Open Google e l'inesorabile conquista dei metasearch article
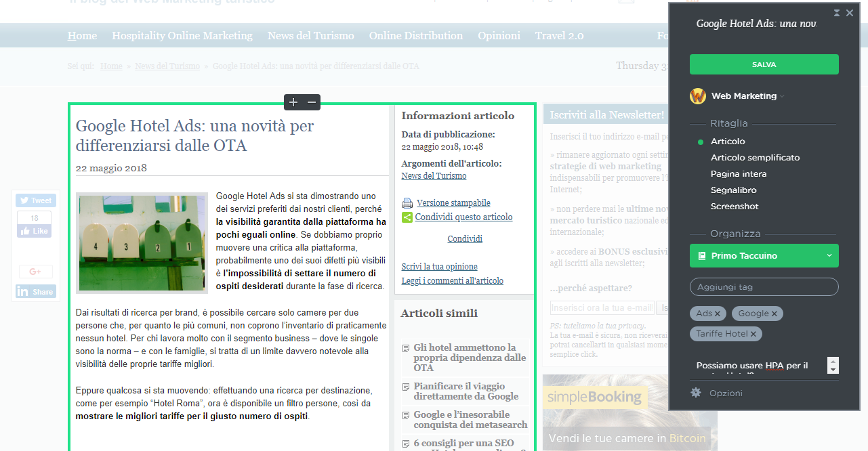The width and height of the screenshot is (868, 451). pos(471,419)
